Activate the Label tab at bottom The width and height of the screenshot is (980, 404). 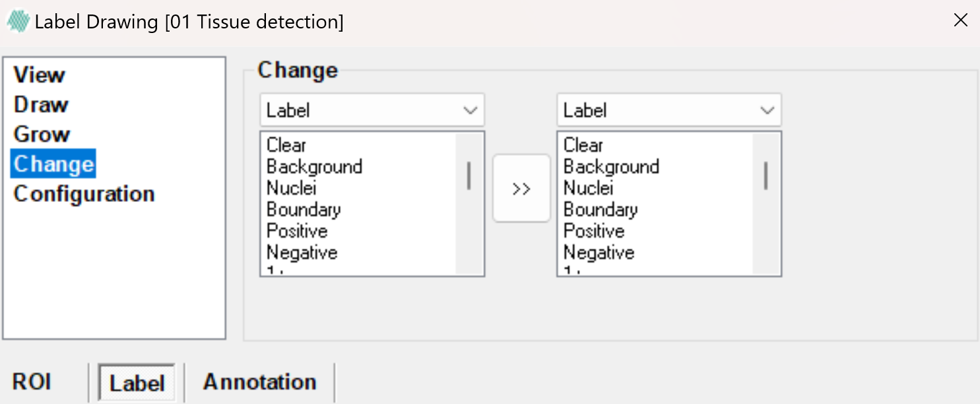(x=137, y=383)
